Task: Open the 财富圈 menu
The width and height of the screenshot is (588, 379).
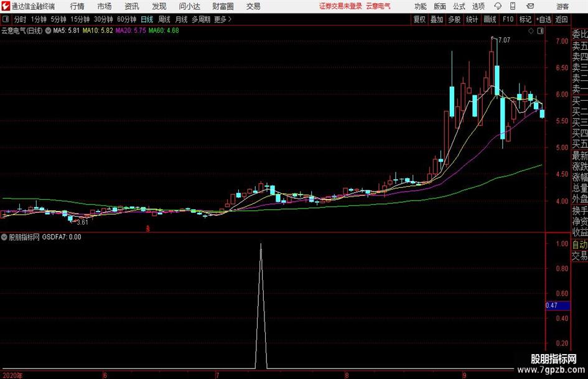Action: tap(223, 6)
